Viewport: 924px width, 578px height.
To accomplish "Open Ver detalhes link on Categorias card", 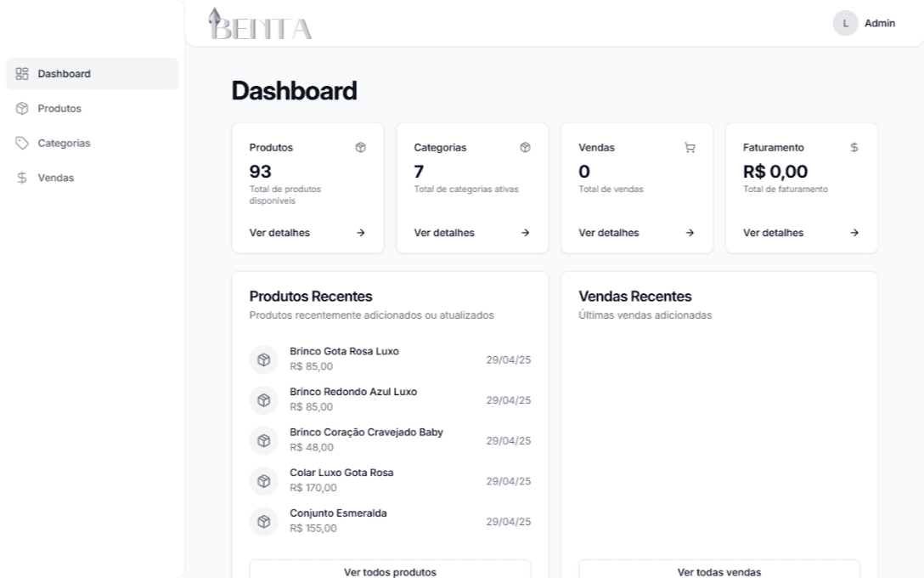I will [444, 233].
